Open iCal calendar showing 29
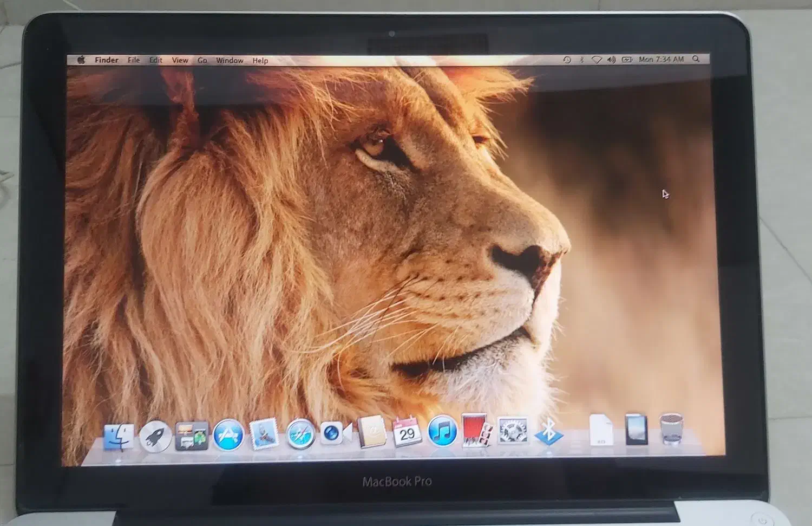 coord(407,433)
